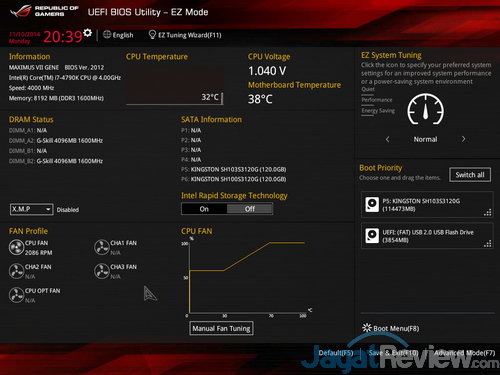Viewport: 500px width, 375px height.
Task: Load Default(F5) settings
Action: coord(336,353)
